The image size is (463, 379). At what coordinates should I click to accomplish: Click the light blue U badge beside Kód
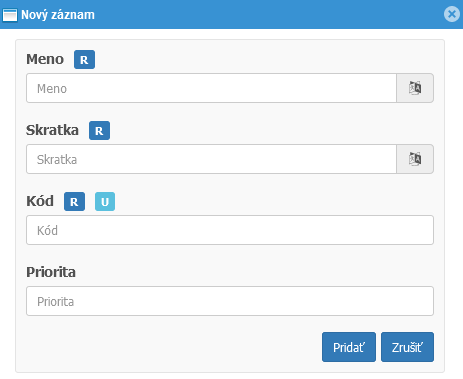[x=105, y=202]
